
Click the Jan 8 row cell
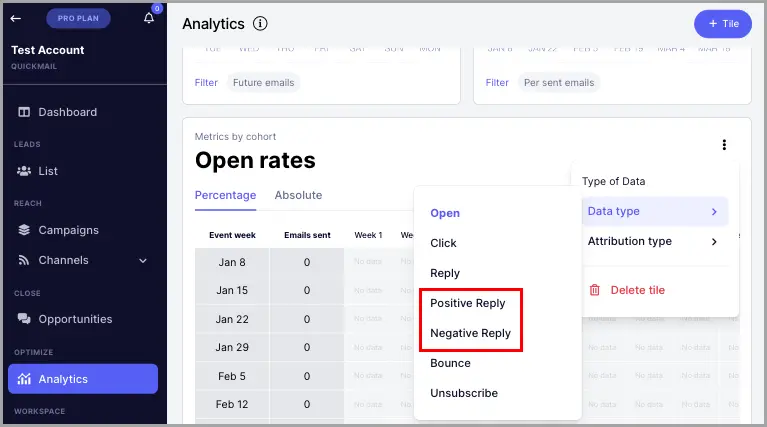click(x=232, y=262)
